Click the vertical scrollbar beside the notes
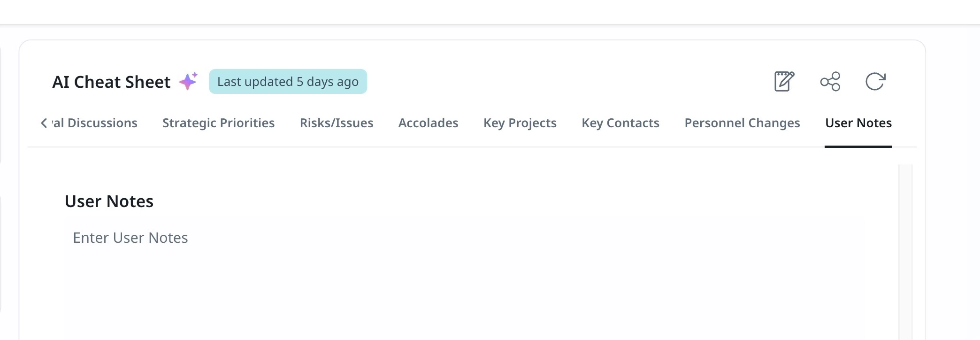980x340 pixels. tap(905, 252)
